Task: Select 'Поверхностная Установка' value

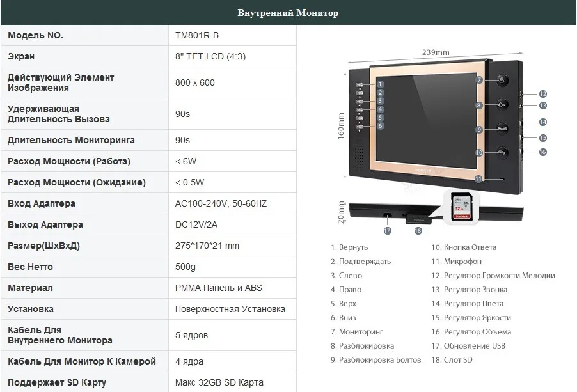Action: 230,309
